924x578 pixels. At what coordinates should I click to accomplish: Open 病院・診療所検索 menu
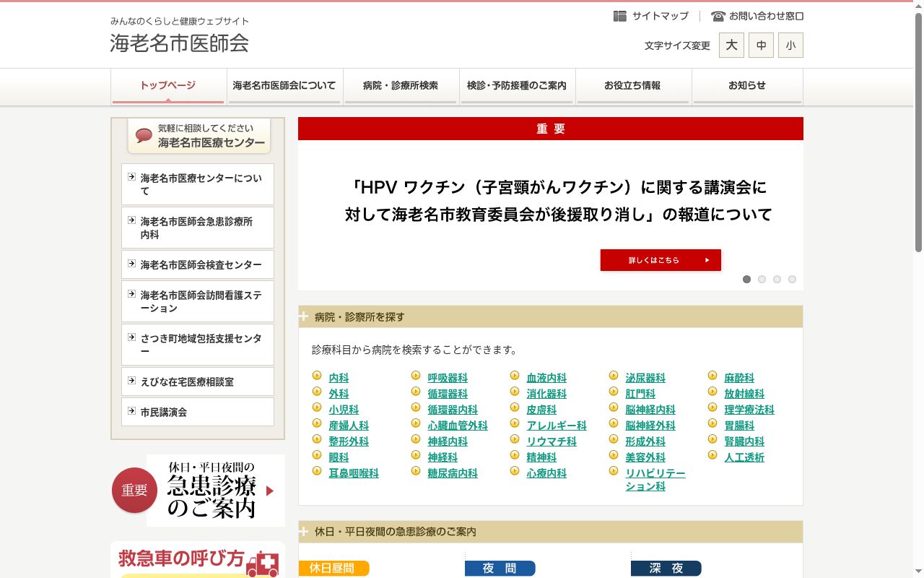tap(401, 86)
